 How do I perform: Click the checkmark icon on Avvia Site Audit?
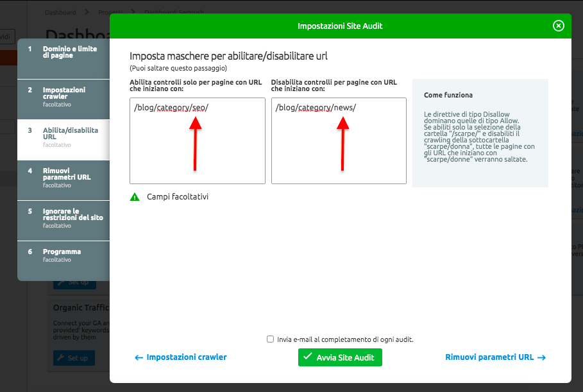pyautogui.click(x=307, y=356)
